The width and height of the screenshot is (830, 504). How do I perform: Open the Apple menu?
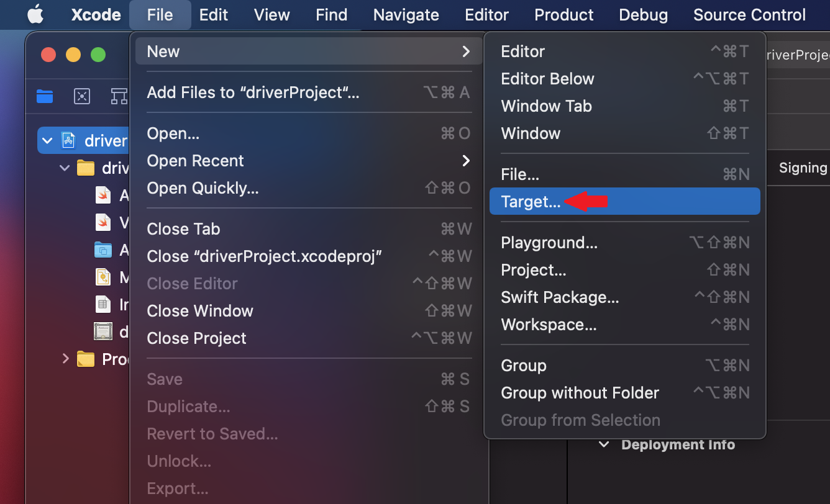point(35,14)
